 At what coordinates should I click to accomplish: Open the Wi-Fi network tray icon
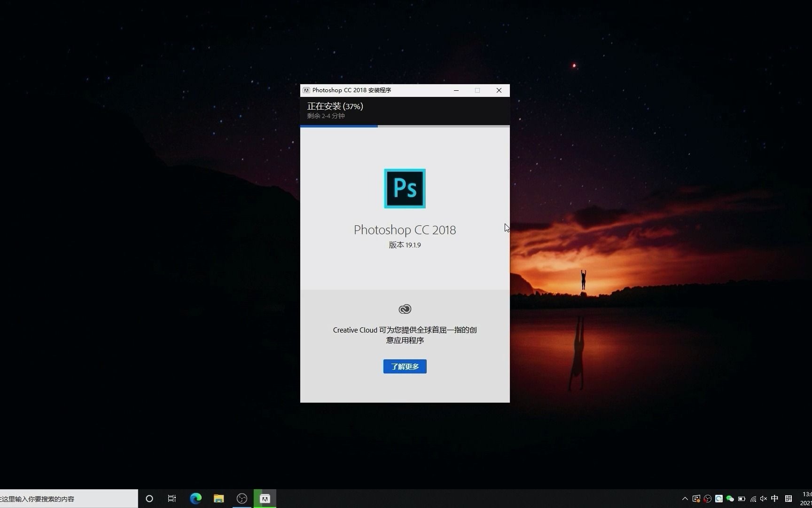(753, 499)
